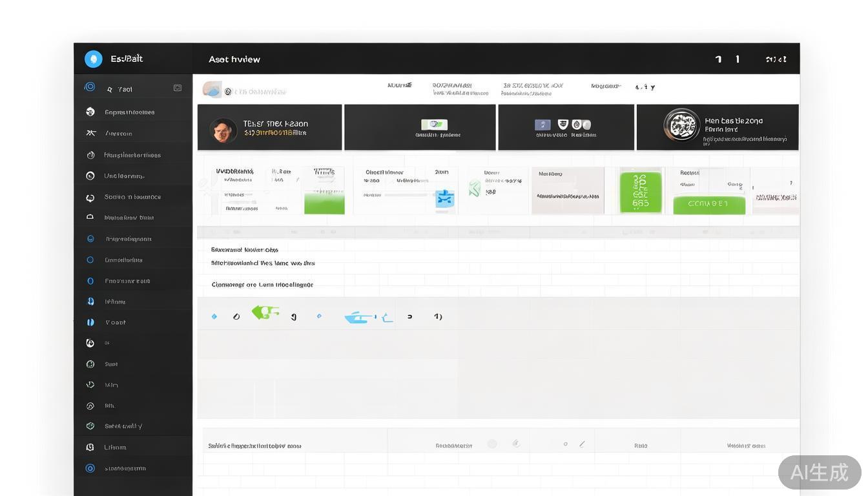
Task: Open the second sidebar menu item with face icon
Action: [129, 112]
